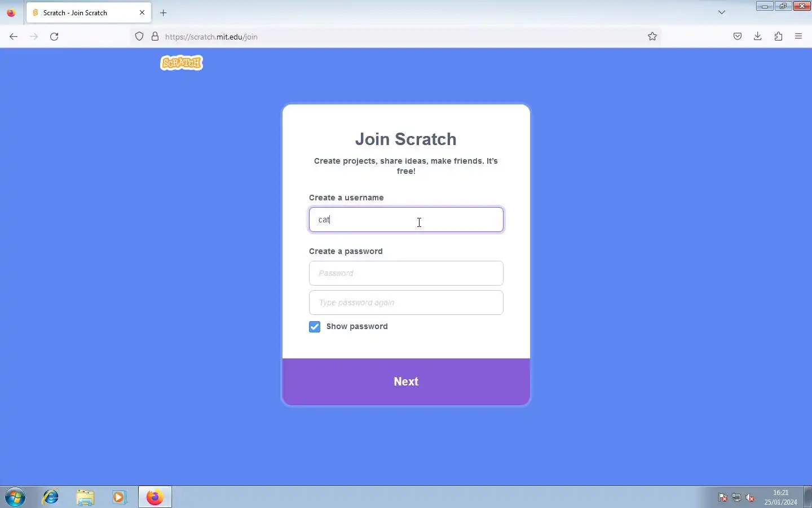Open the Windows Start menu
The image size is (812, 508).
coord(15,497)
